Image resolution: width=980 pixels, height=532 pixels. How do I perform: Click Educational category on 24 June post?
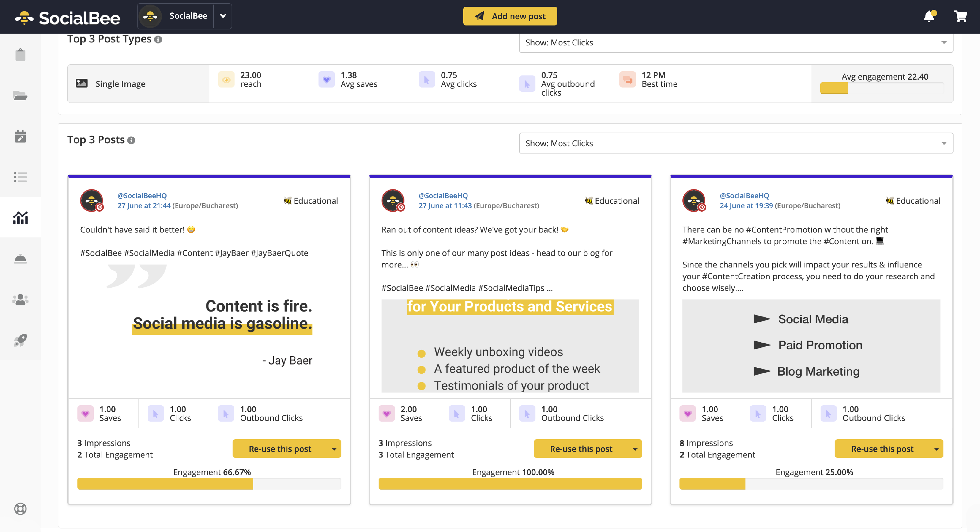pyautogui.click(x=913, y=201)
